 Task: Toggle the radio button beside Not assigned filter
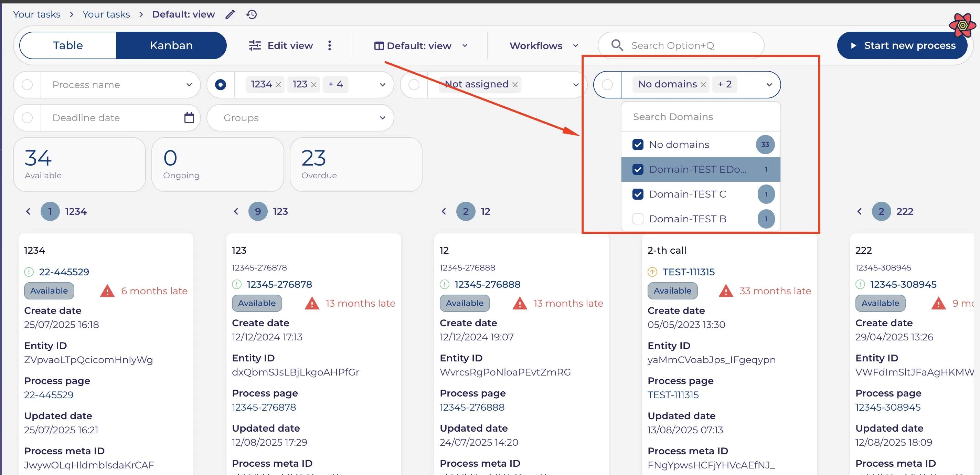click(414, 84)
